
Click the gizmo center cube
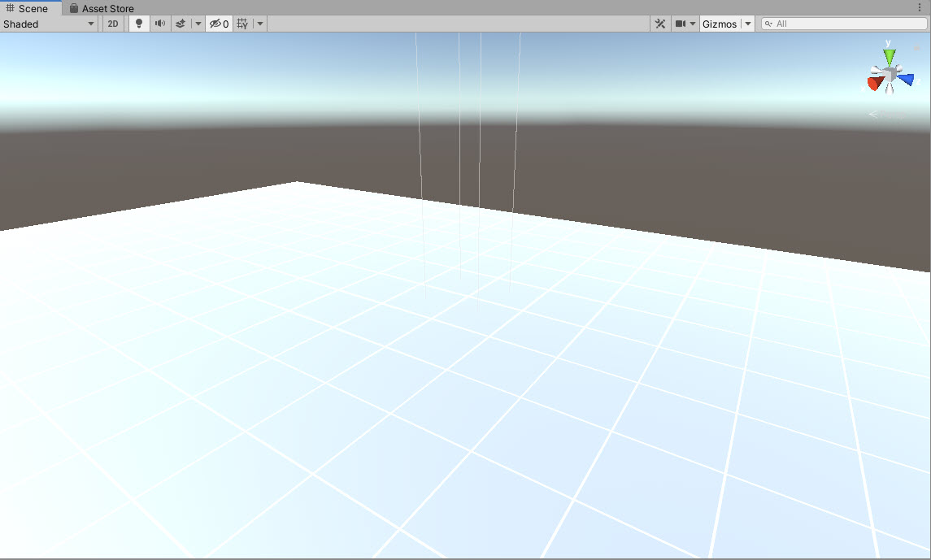click(x=890, y=75)
